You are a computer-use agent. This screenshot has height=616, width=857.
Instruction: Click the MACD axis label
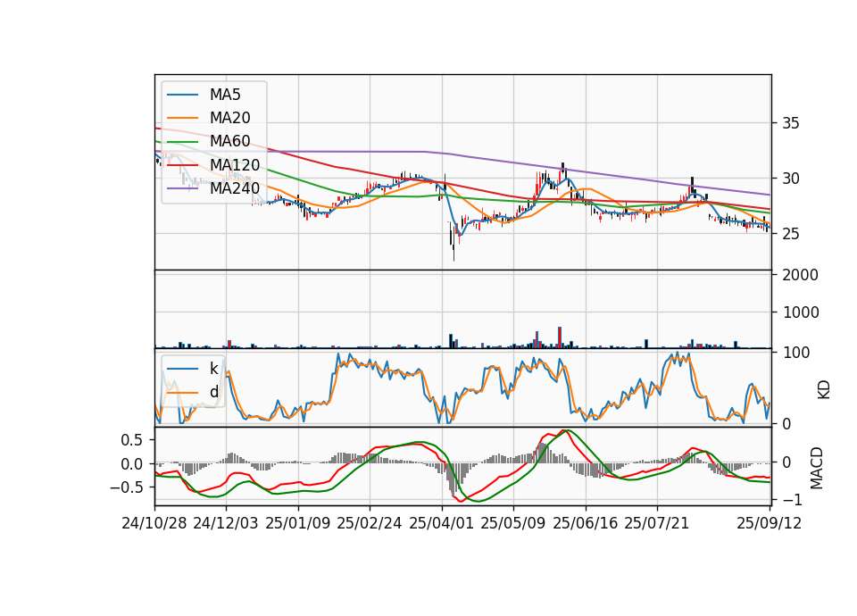coord(817,468)
